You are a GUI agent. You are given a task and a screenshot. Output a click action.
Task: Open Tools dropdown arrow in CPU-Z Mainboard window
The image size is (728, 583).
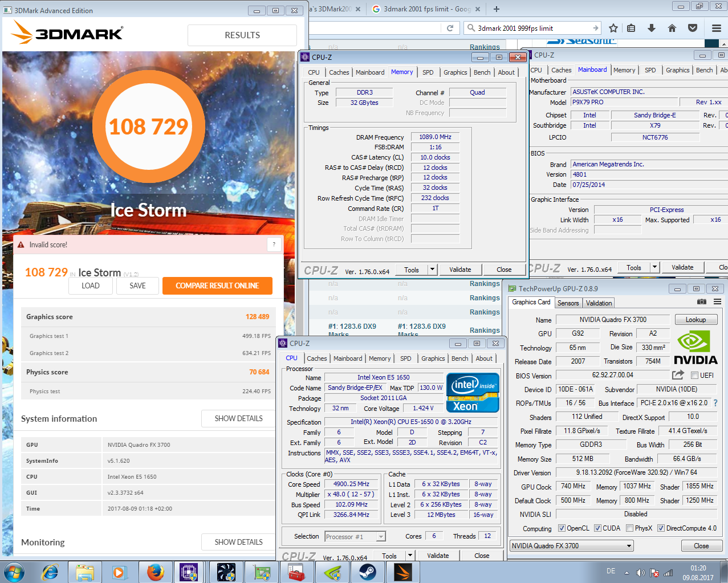pos(654,267)
